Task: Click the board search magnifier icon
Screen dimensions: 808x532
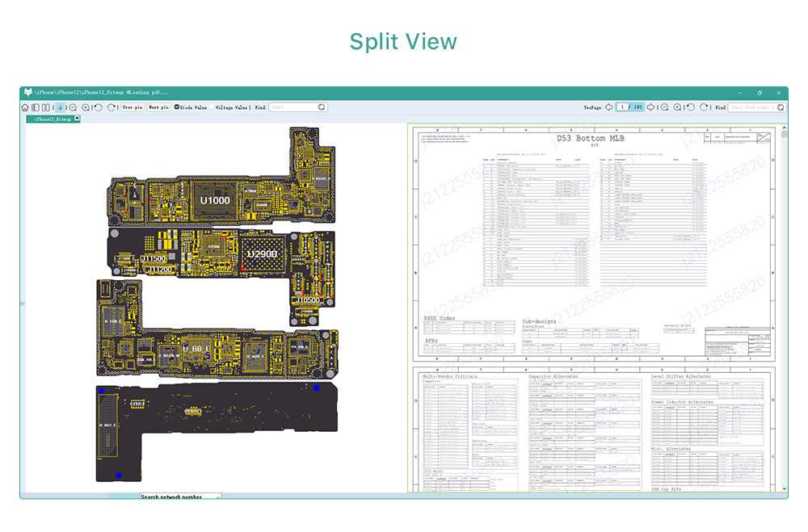Action: (322, 107)
